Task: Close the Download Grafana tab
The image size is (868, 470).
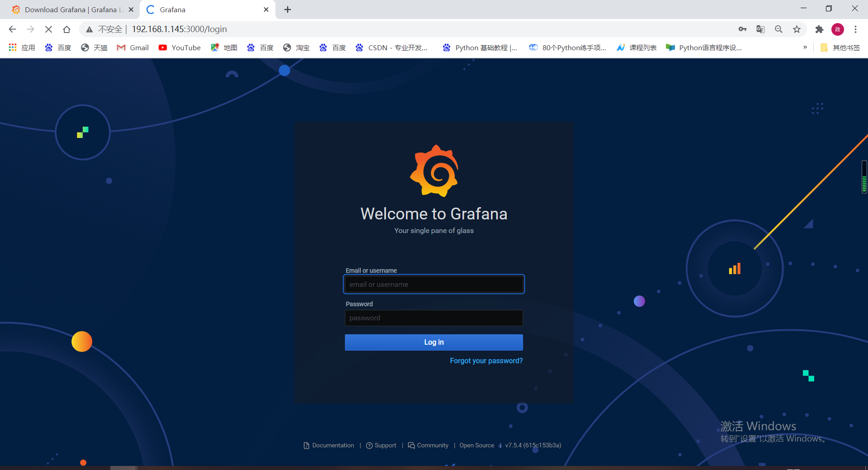Action: pos(131,9)
